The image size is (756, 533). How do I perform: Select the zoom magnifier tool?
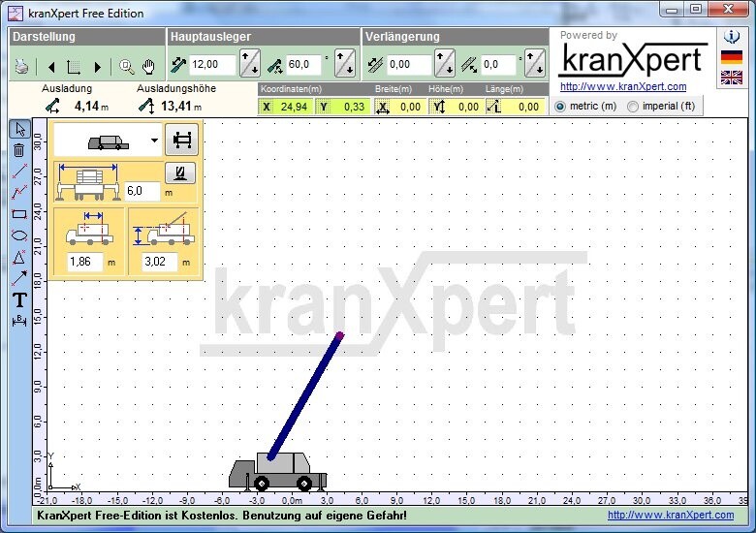click(126, 67)
